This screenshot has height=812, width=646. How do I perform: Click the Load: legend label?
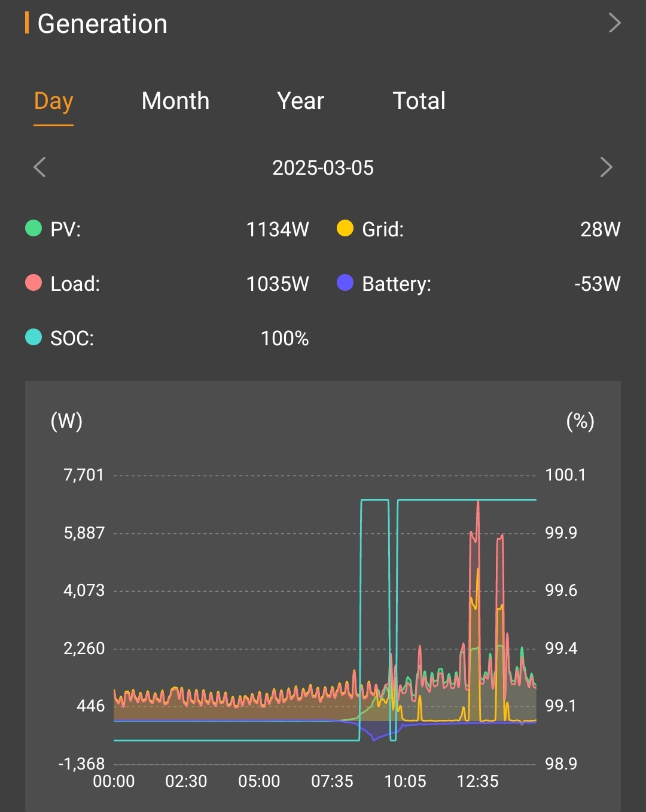(75, 284)
